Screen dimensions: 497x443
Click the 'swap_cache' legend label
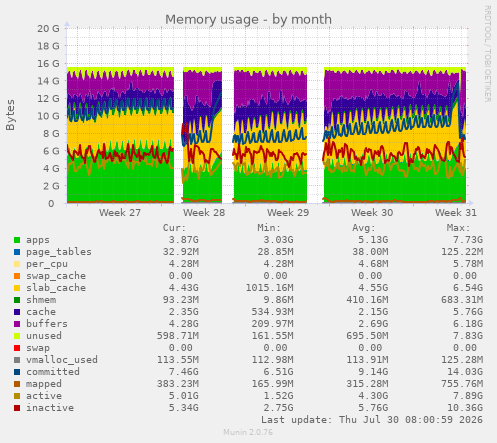[x=56, y=276]
